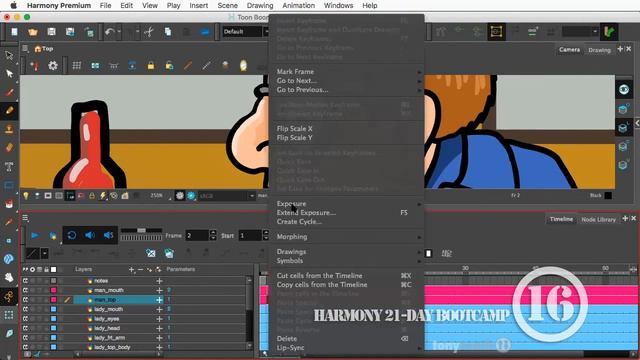Select the Contour Editor white arrow tool

tap(9, 73)
